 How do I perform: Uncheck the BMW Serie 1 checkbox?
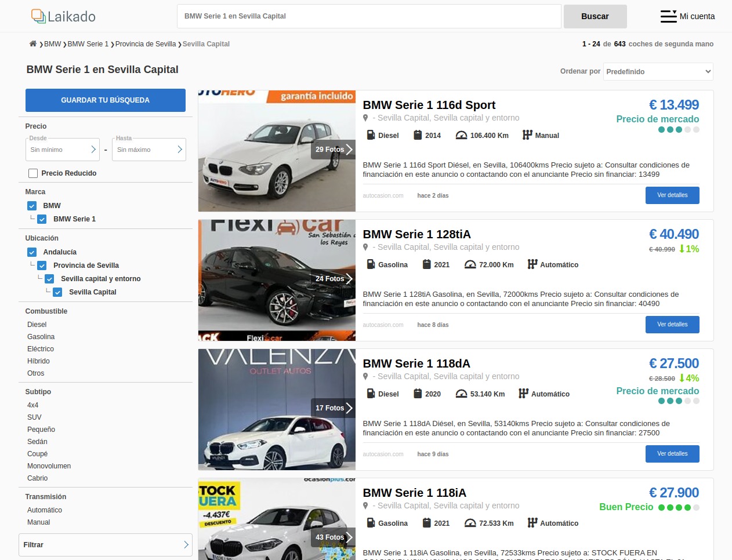(x=42, y=219)
